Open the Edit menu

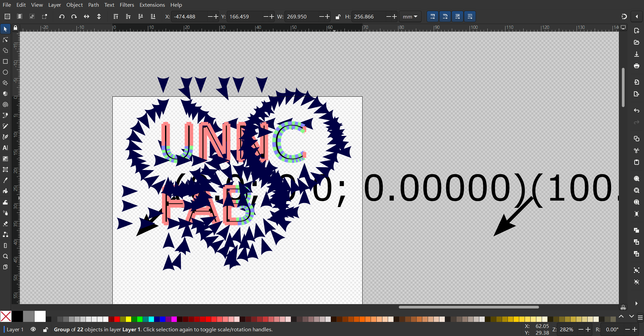(21, 5)
